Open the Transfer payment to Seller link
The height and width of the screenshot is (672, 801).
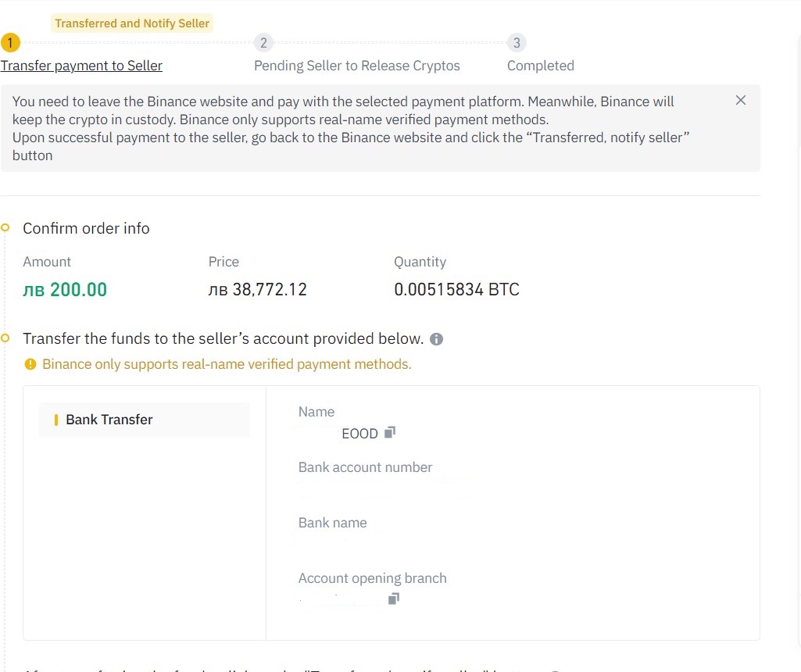[81, 66]
